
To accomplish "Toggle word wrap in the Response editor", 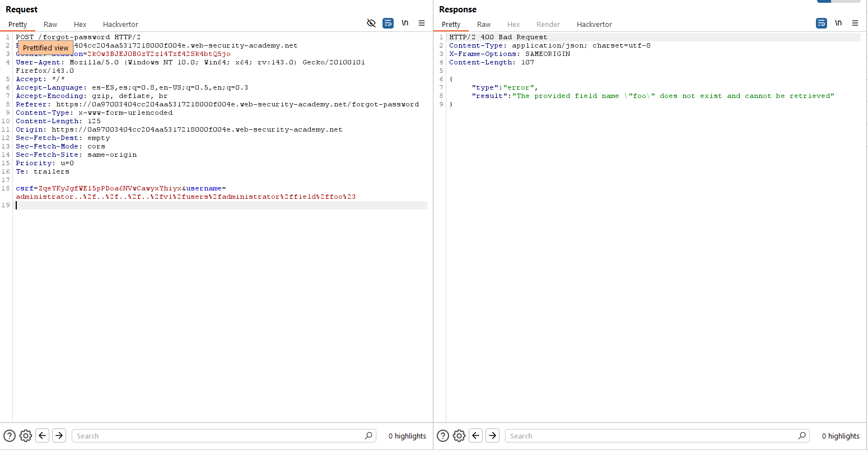I will (822, 23).
